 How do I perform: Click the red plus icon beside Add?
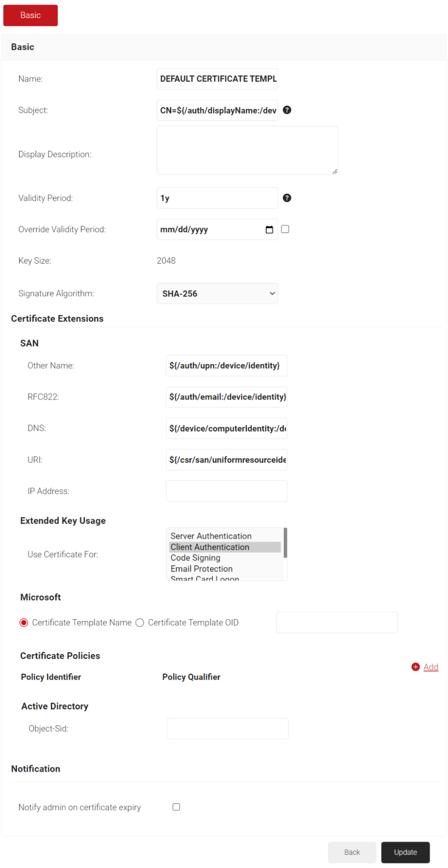(x=415, y=667)
